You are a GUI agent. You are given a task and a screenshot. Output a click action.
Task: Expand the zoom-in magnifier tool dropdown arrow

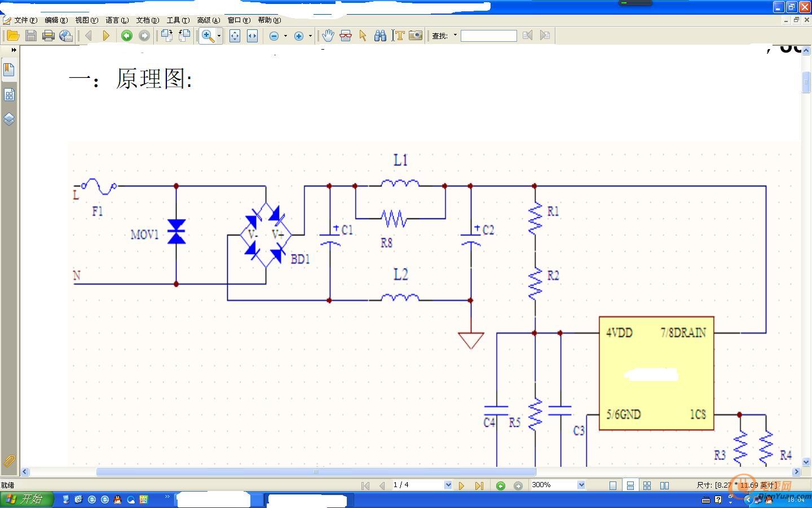[x=219, y=36]
